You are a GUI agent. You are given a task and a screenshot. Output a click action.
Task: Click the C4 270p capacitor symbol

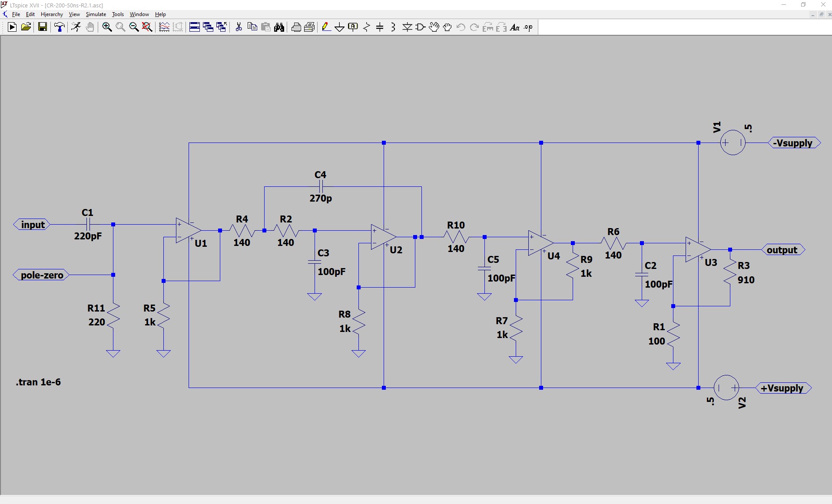(x=321, y=187)
